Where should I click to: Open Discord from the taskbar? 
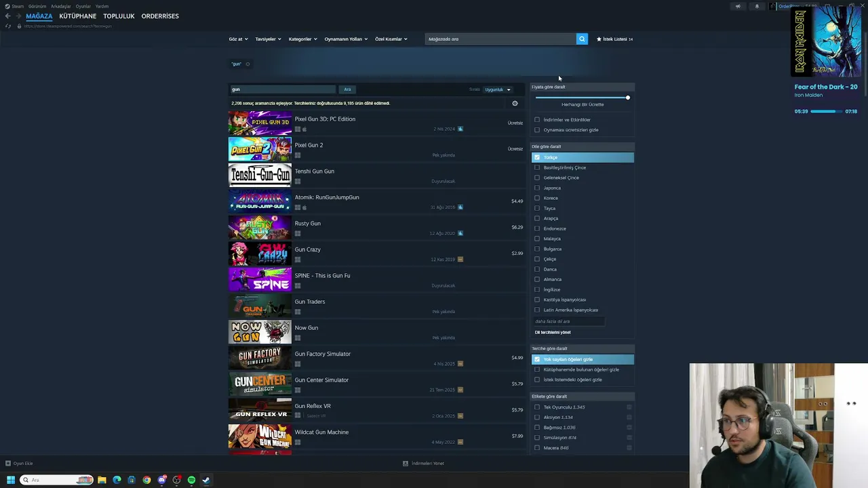click(161, 480)
